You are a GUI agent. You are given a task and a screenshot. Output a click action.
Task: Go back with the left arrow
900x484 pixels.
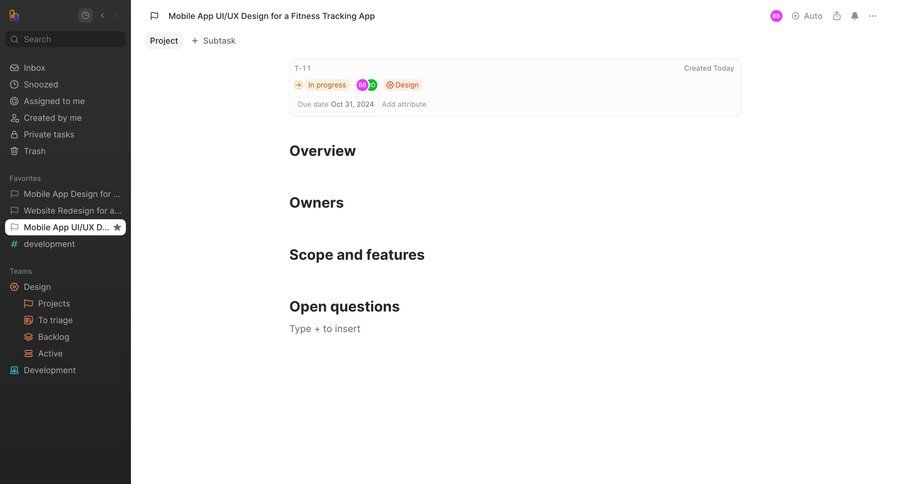pyautogui.click(x=102, y=16)
